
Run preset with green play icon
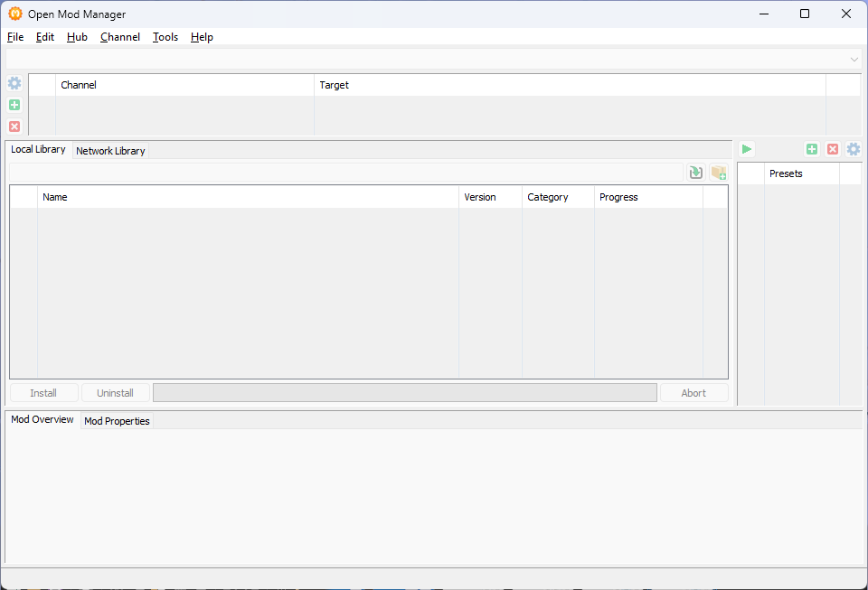click(747, 149)
